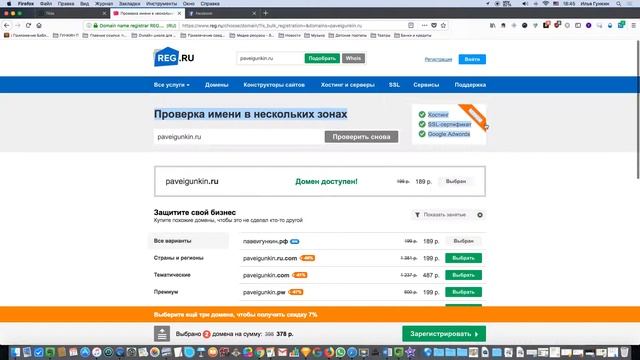Expand the Все услуги dropdown
This screenshot has width=640, height=360.
click(171, 85)
